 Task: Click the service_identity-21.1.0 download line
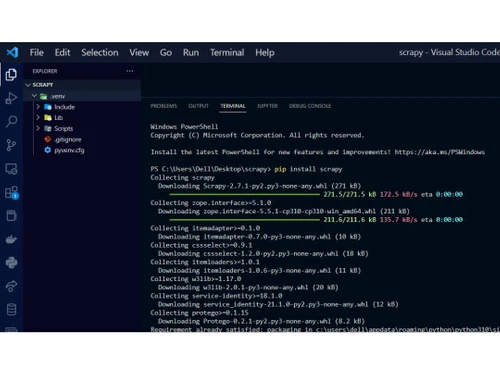point(278,304)
